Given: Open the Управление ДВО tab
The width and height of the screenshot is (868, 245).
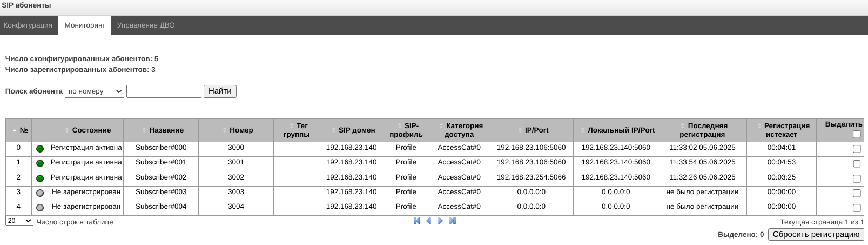Looking at the screenshot, I should (x=146, y=25).
